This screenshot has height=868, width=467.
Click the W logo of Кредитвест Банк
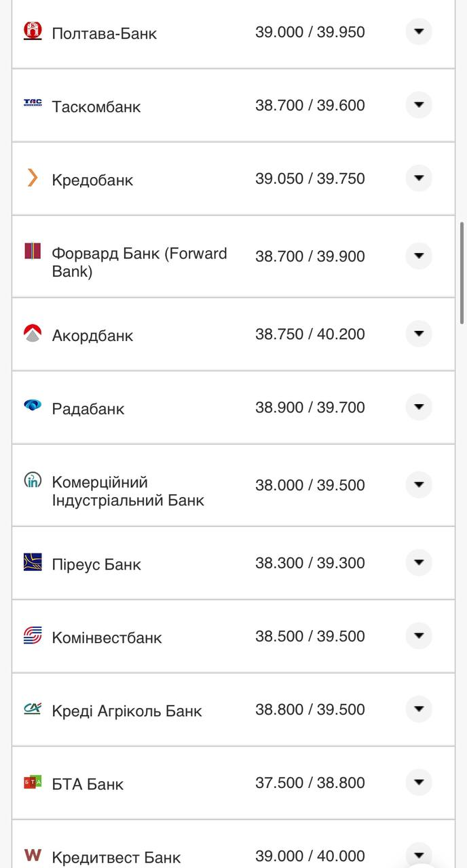[32, 856]
